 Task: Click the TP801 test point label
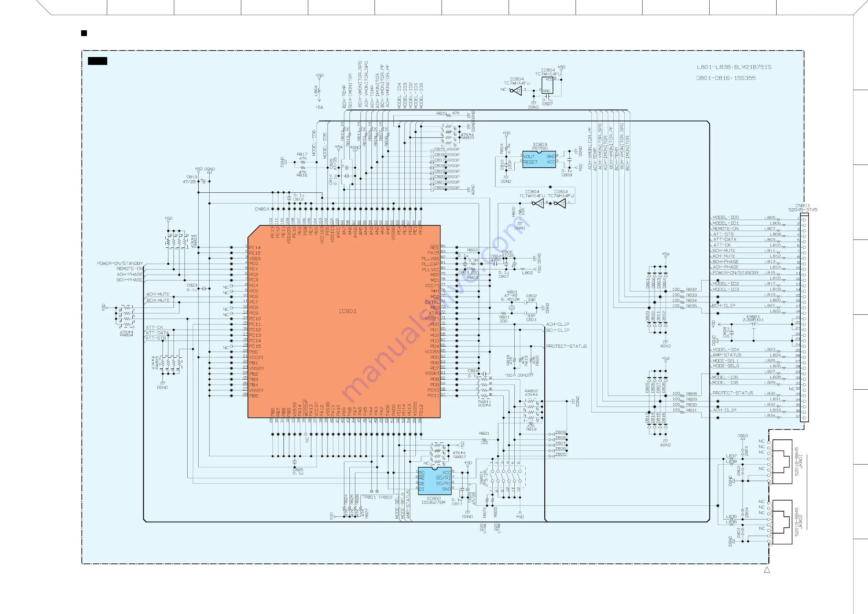(x=369, y=497)
